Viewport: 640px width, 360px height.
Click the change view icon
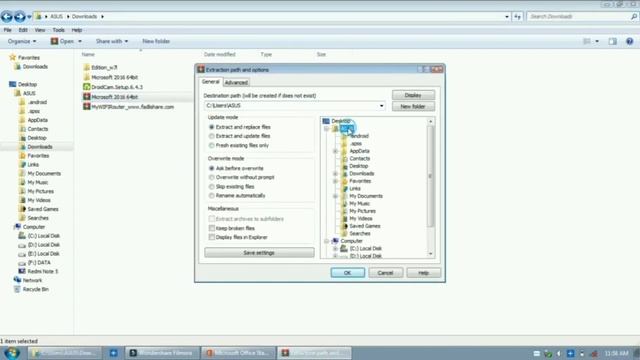587,41
